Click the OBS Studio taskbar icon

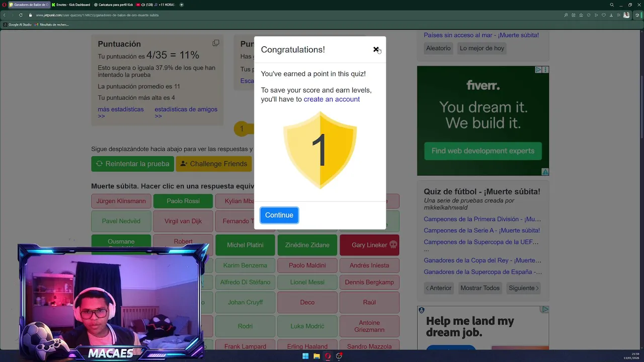(339, 356)
